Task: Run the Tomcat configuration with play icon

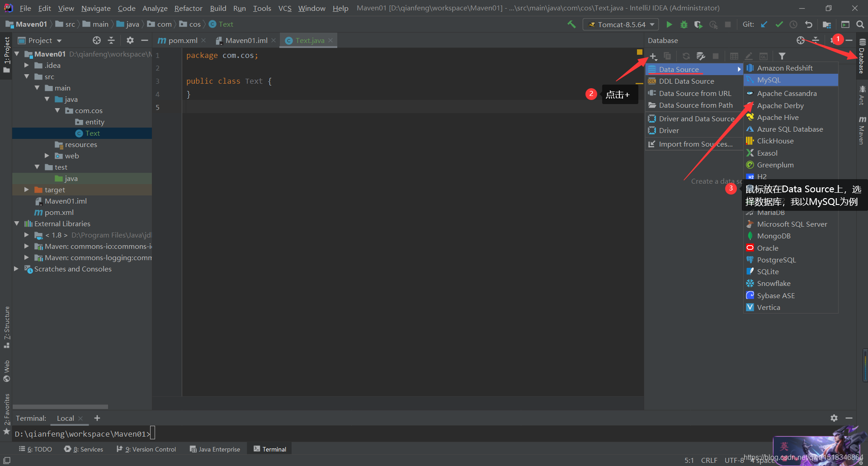Action: coord(670,24)
